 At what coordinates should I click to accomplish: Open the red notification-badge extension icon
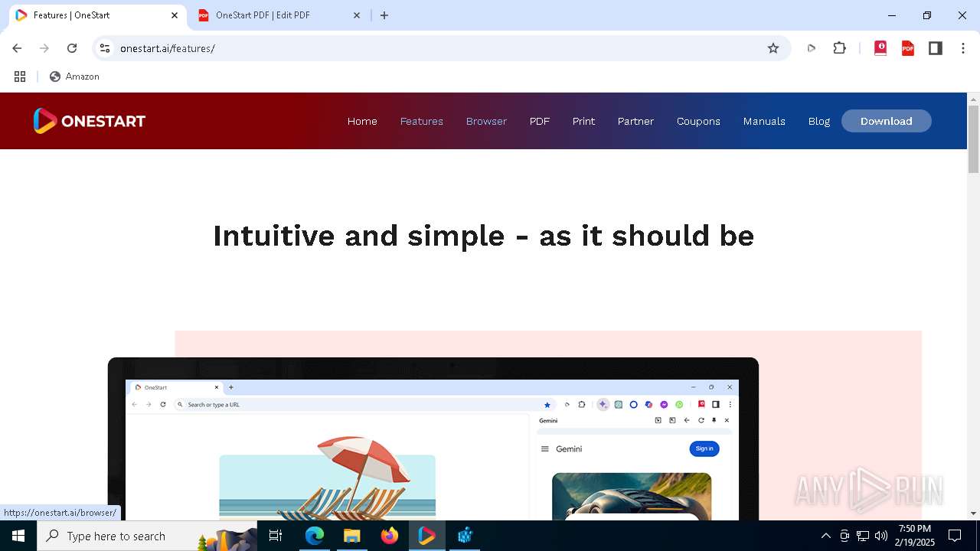[880, 48]
